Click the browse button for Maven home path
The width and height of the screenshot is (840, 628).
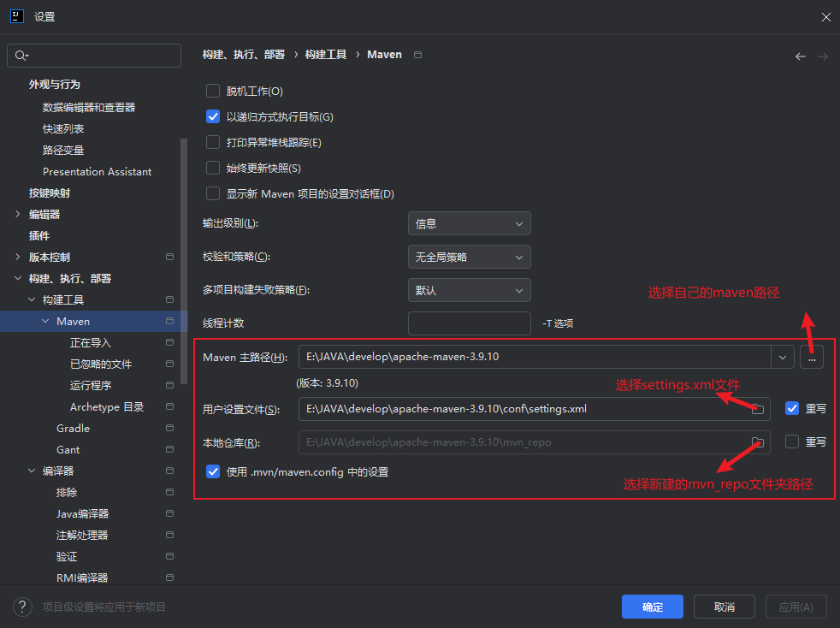pyautogui.click(x=812, y=358)
